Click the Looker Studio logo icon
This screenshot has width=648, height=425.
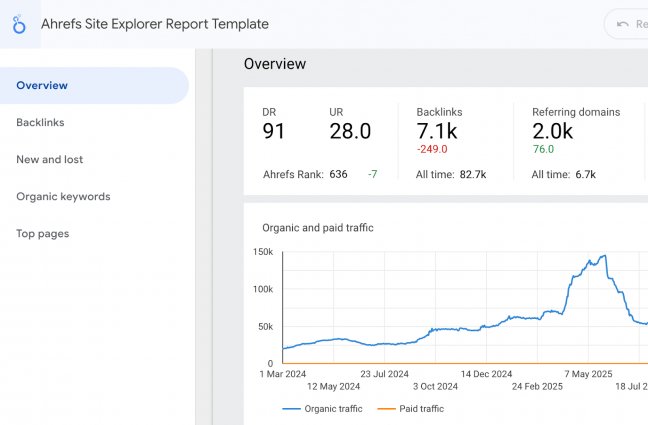click(x=20, y=25)
